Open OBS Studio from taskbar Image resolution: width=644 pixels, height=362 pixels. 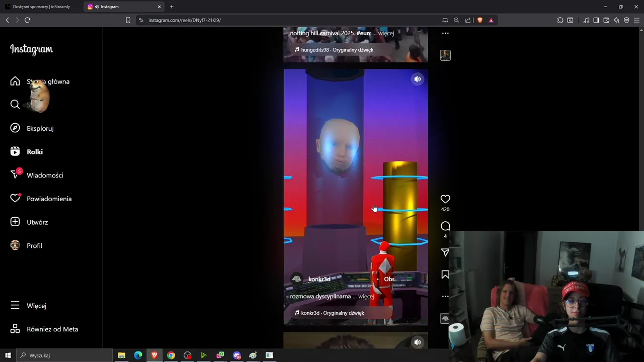188,355
